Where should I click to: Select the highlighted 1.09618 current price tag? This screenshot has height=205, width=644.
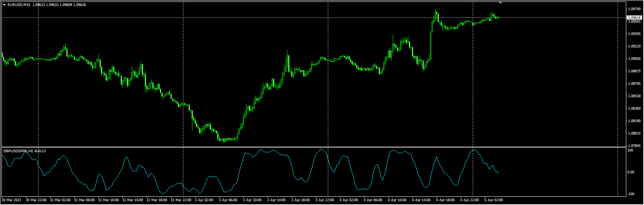pyautogui.click(x=634, y=17)
